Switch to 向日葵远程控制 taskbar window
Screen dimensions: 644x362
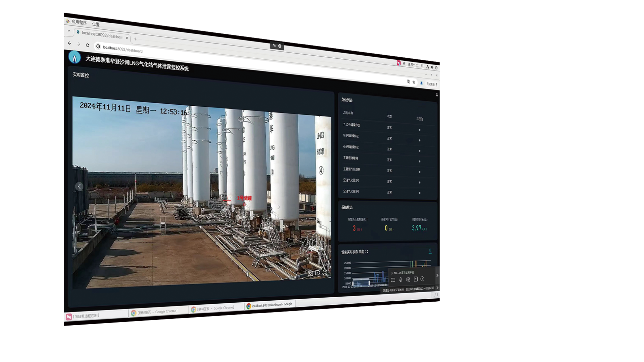[x=86, y=316]
